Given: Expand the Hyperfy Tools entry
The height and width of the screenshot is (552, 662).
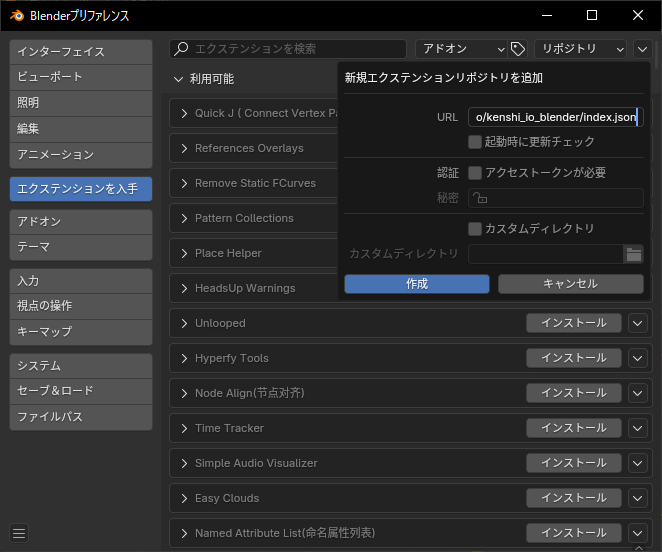Looking at the screenshot, I should (184, 359).
